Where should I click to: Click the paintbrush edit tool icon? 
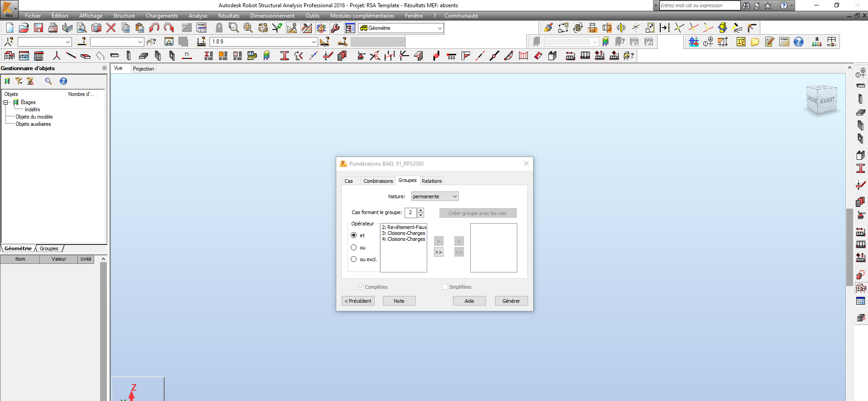(x=548, y=28)
